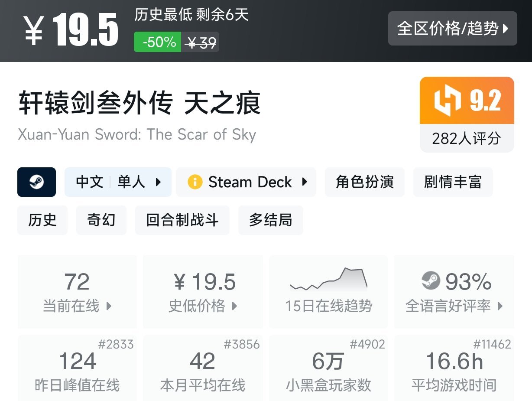
Task: Click the 282人评分 rating count
Action: (x=467, y=139)
